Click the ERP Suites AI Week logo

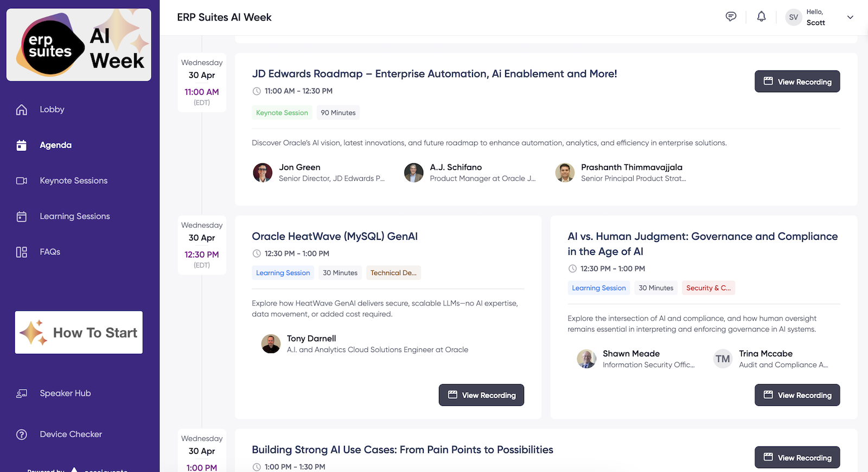pyautogui.click(x=79, y=44)
